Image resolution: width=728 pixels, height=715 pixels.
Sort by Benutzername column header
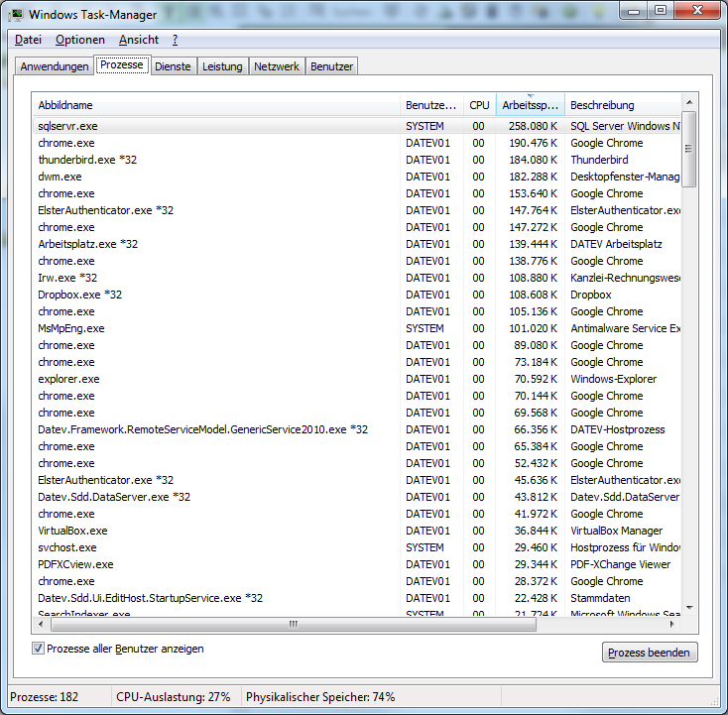[x=431, y=105]
